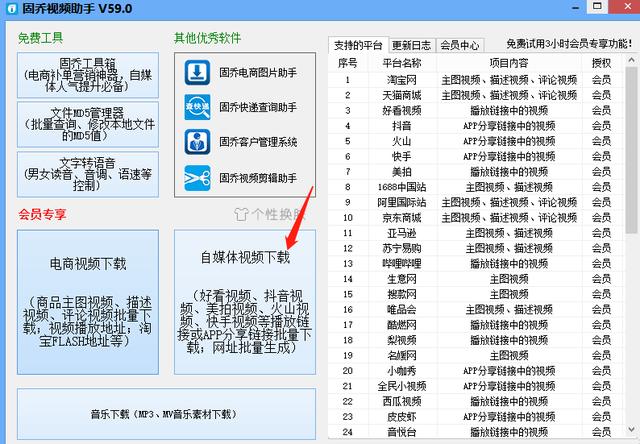640x444 pixels.
Task: Click the 固乔视频剪辑助手 scissors icon
Action: (x=197, y=178)
